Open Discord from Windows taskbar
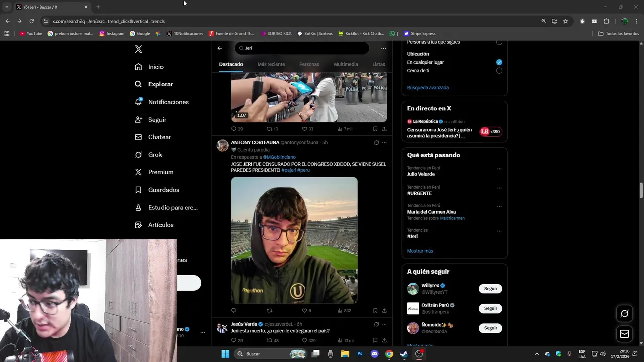644x362 pixels. 374,354
